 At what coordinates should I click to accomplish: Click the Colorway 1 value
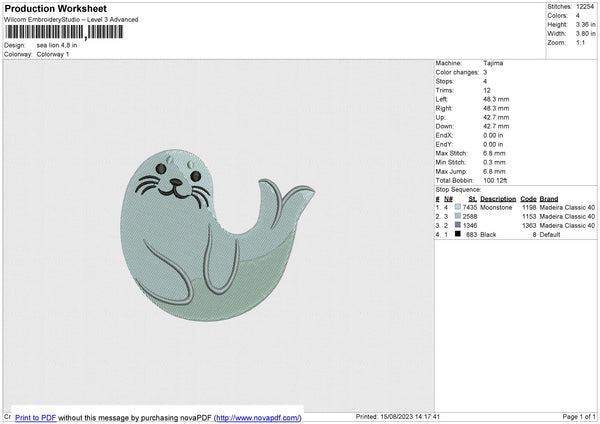point(54,54)
